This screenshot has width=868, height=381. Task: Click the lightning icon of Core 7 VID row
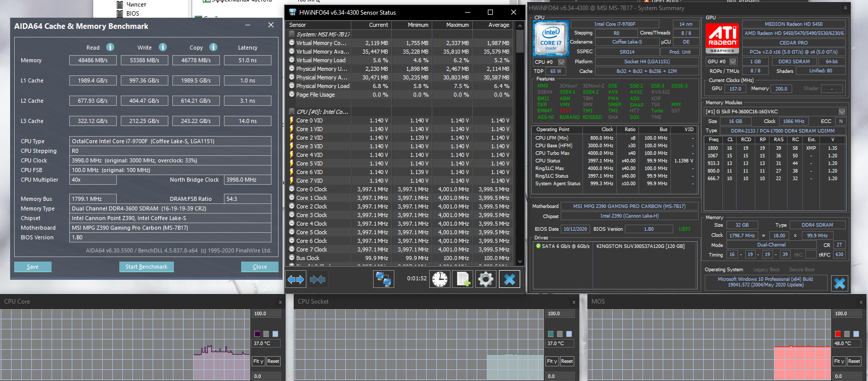pos(292,181)
